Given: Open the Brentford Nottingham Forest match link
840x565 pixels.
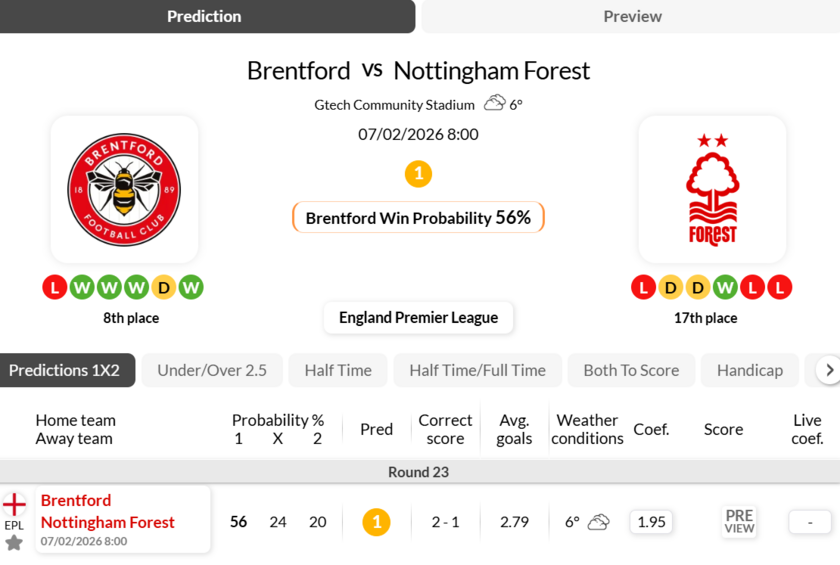Looking at the screenshot, I should pyautogui.click(x=108, y=512).
